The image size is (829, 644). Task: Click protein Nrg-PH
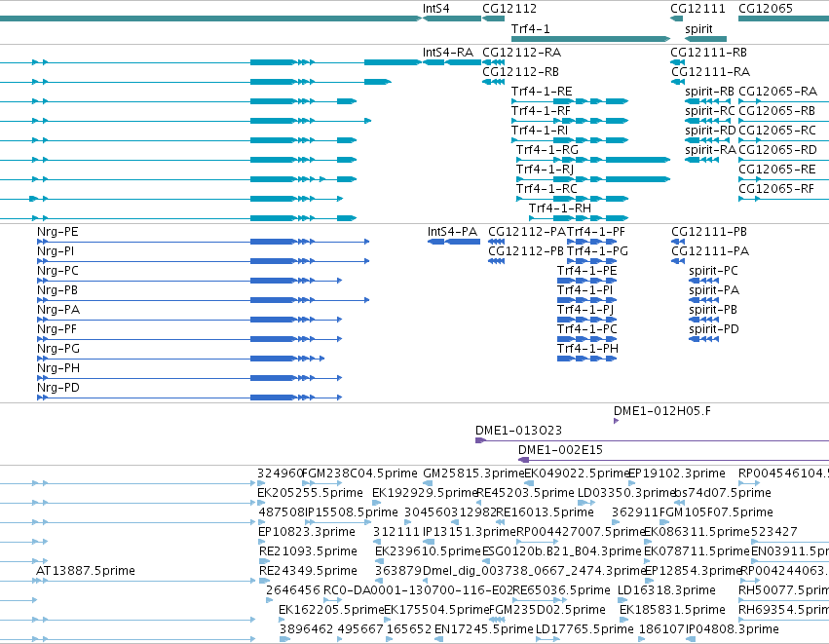click(x=58, y=369)
